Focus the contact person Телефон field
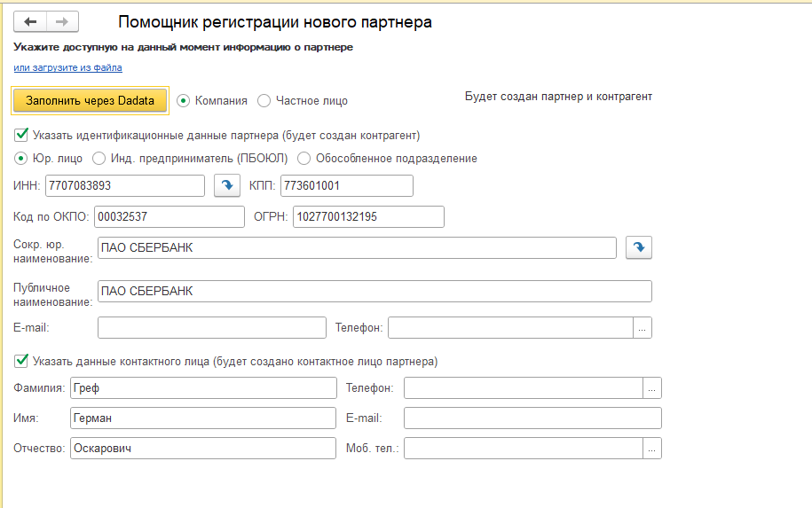The image size is (812, 508). point(524,388)
